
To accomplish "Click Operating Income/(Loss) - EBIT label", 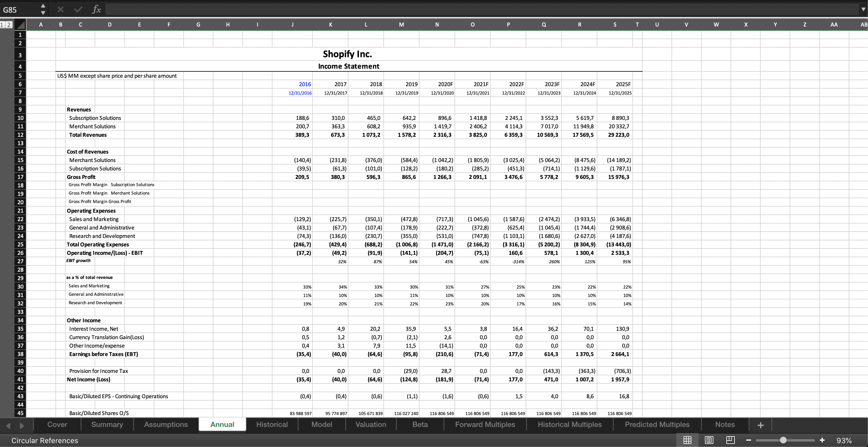I will click(x=105, y=253).
